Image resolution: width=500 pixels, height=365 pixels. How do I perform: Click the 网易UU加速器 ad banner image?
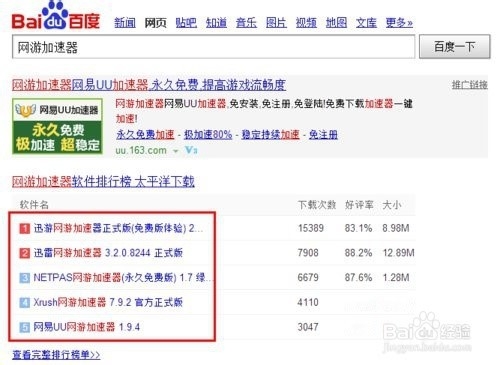point(57,126)
